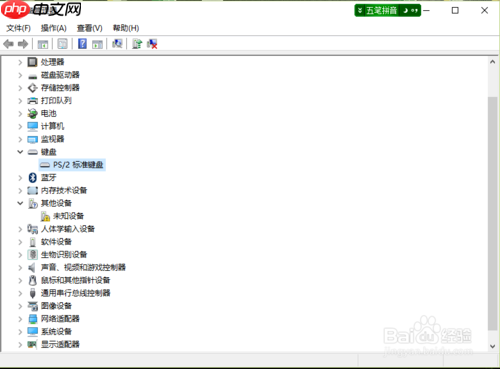Expand the 打印队列 node chevron

pyautogui.click(x=20, y=101)
